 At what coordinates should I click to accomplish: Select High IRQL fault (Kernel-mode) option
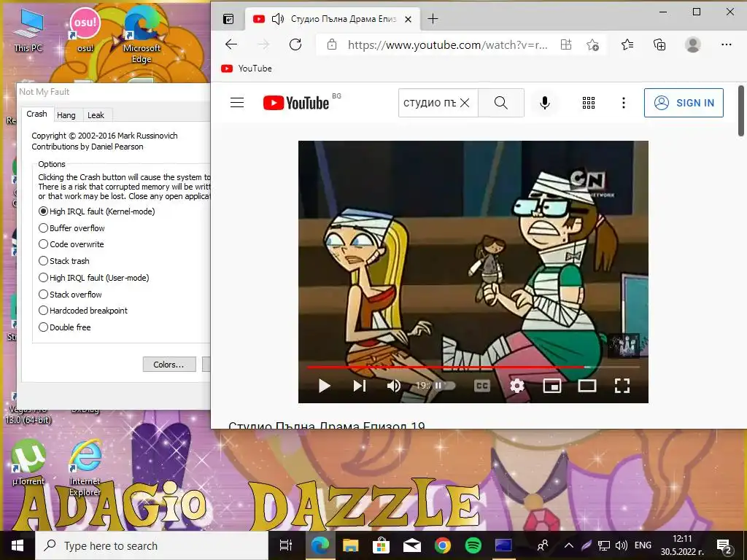click(97, 211)
